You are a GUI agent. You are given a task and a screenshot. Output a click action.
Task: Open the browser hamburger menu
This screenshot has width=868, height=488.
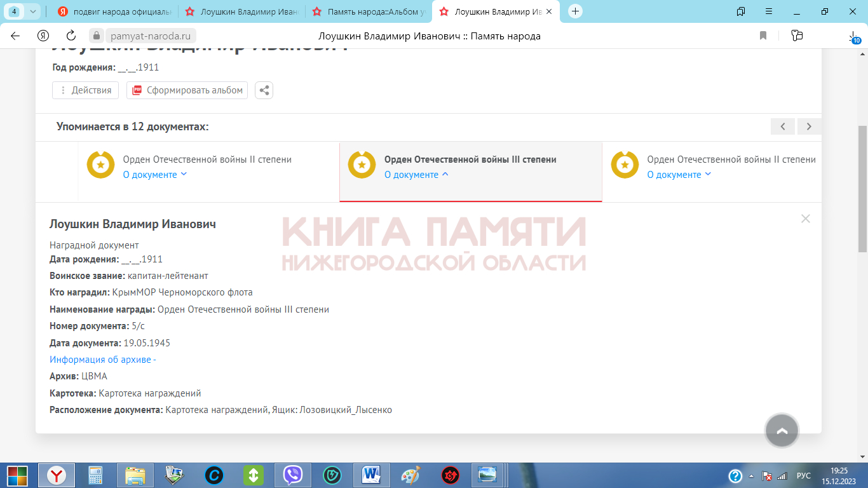point(769,11)
